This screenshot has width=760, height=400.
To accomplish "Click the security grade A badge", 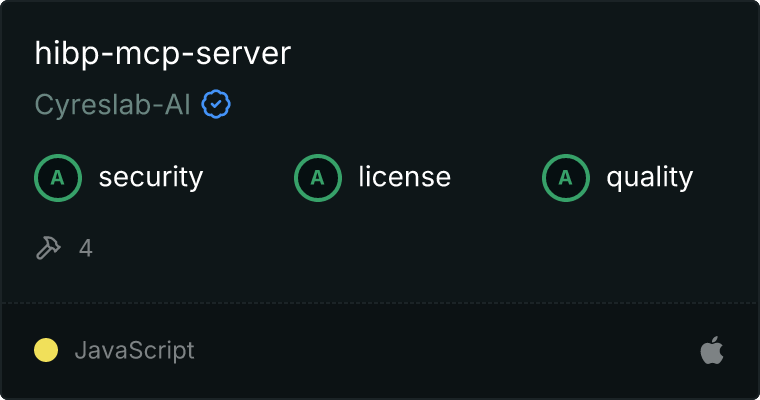I will click(x=58, y=178).
